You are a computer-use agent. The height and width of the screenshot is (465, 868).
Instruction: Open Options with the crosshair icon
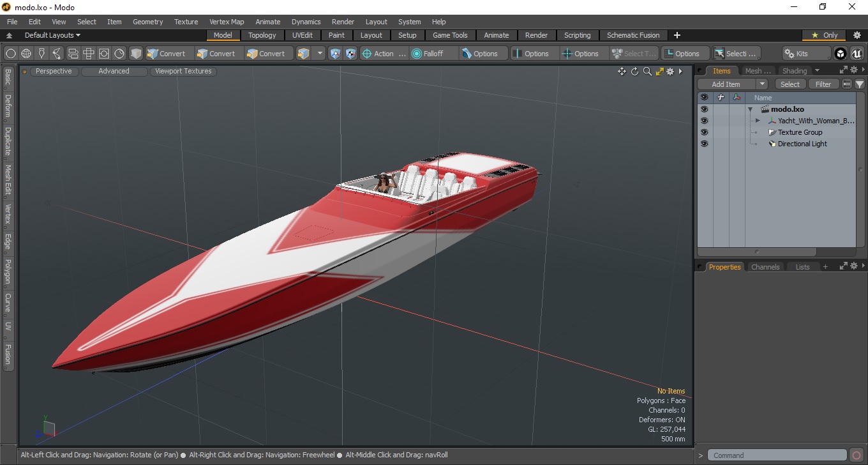pyautogui.click(x=584, y=54)
